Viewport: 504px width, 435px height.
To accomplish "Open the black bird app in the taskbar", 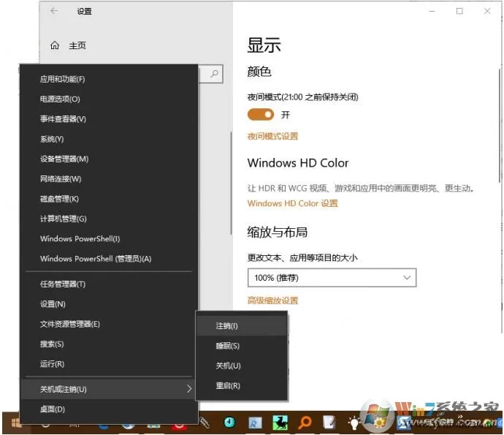I will tap(280, 422).
